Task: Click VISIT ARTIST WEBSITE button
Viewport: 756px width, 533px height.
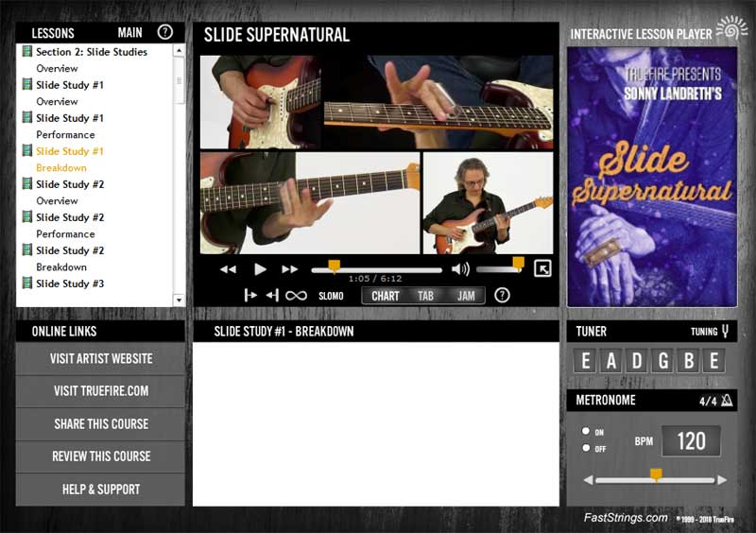Action: [x=101, y=358]
